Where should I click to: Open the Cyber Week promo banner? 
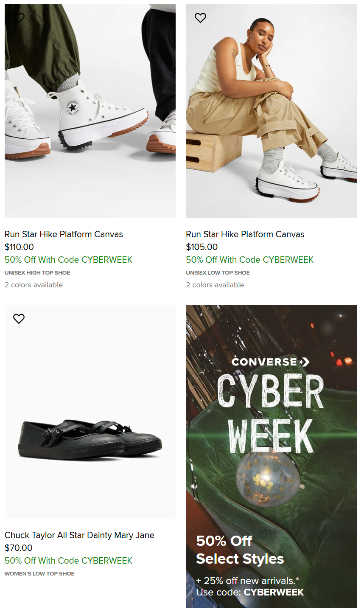pyautogui.click(x=272, y=456)
